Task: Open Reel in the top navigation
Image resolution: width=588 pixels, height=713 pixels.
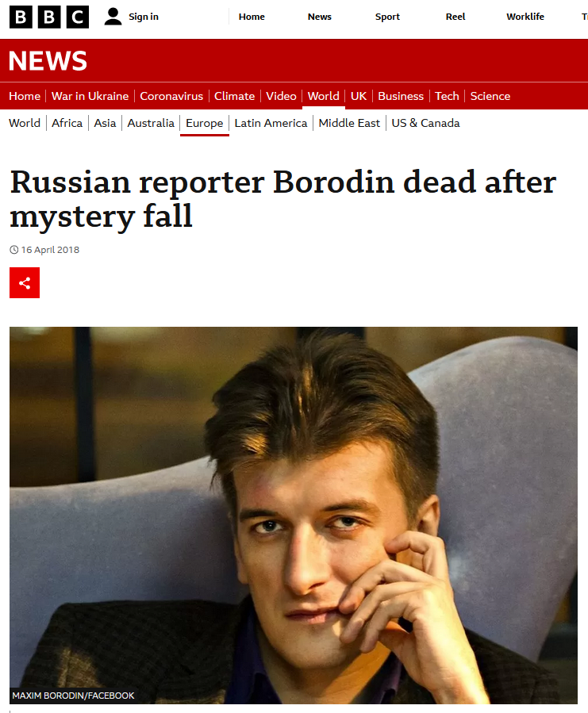Action: (x=455, y=17)
